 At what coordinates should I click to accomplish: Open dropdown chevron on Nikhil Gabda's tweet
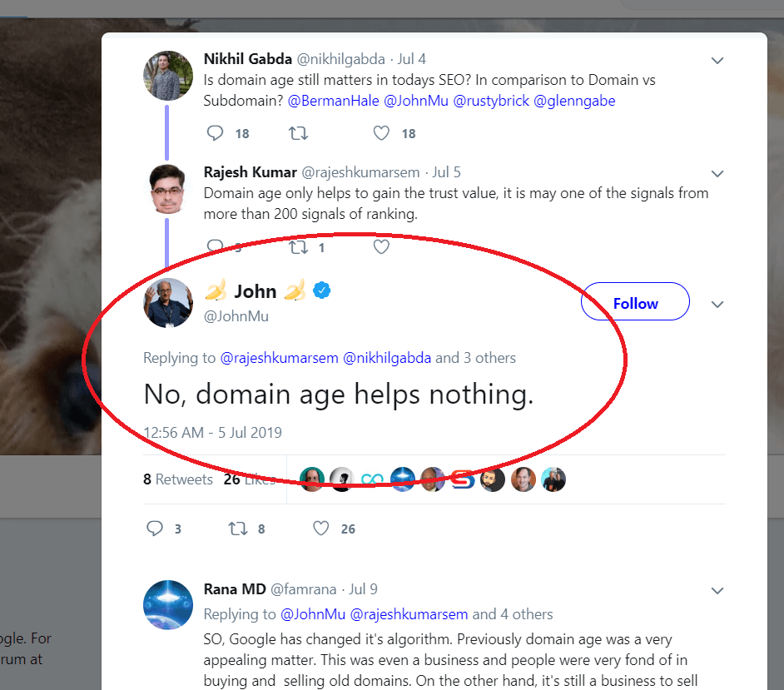pyautogui.click(x=717, y=61)
